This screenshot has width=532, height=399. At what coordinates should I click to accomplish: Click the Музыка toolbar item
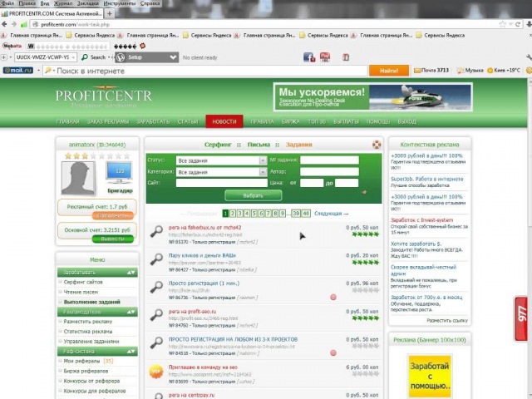[470, 70]
